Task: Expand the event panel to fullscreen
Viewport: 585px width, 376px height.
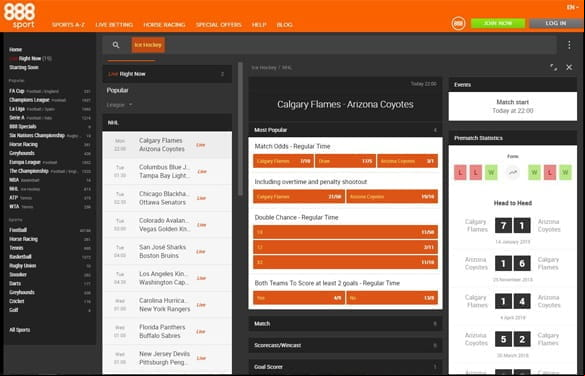Action: pyautogui.click(x=554, y=67)
